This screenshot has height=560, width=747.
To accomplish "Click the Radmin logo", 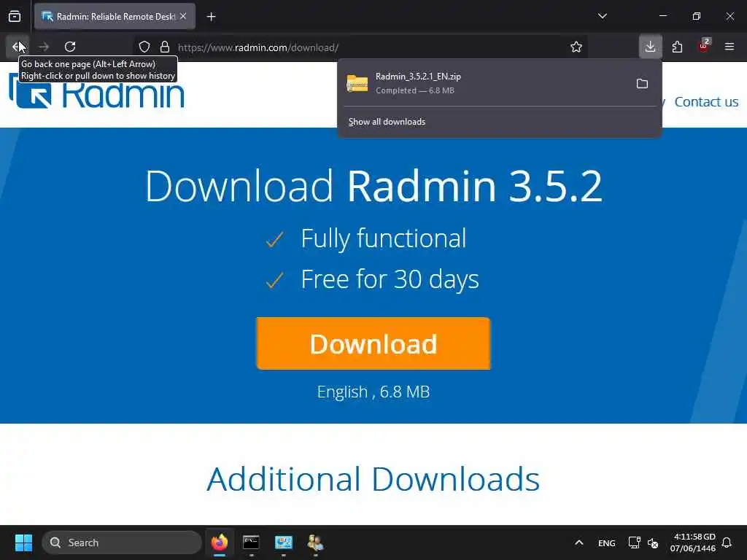I will (97, 92).
